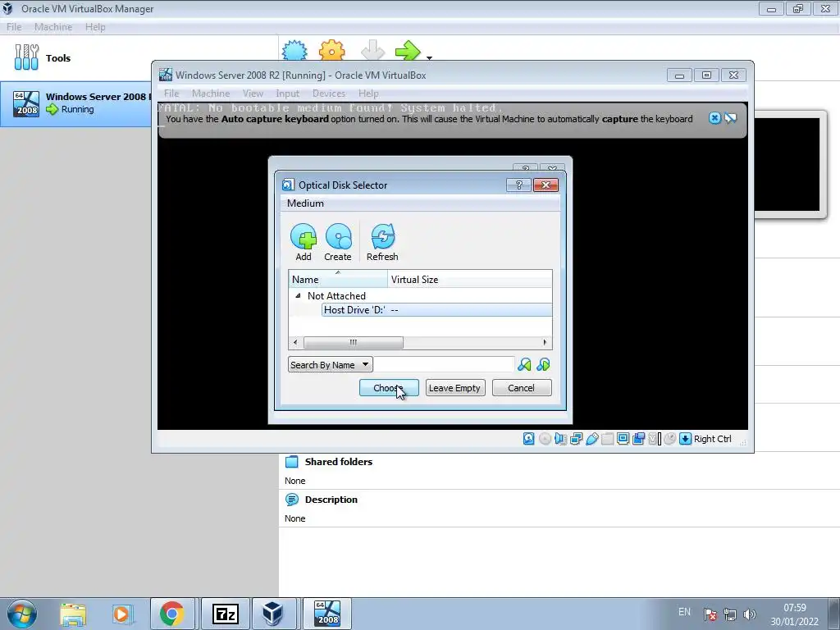This screenshot has width=840, height=630.
Task: Open the Show button dropdown arrow in Manager
Action: [429, 57]
